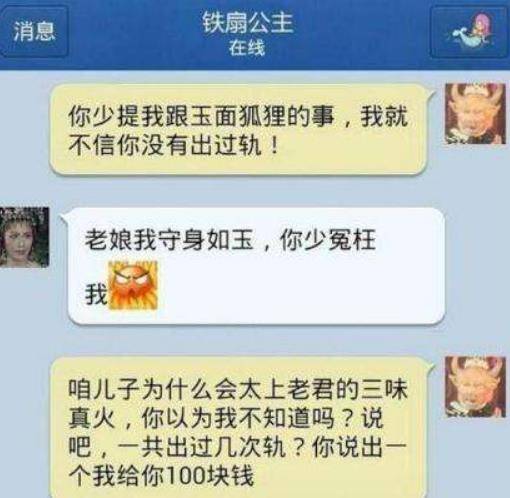
Task: Select the message bubble starting 咱儿子为什么
Action: click(239, 427)
